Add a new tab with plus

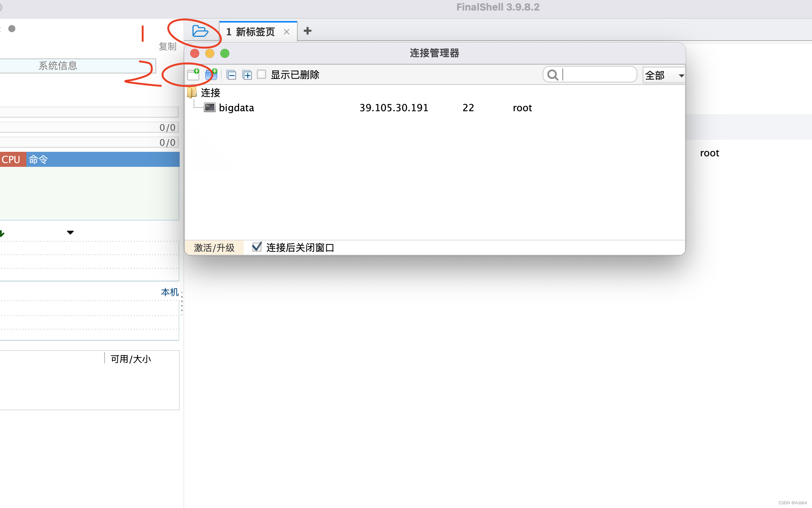tap(308, 31)
